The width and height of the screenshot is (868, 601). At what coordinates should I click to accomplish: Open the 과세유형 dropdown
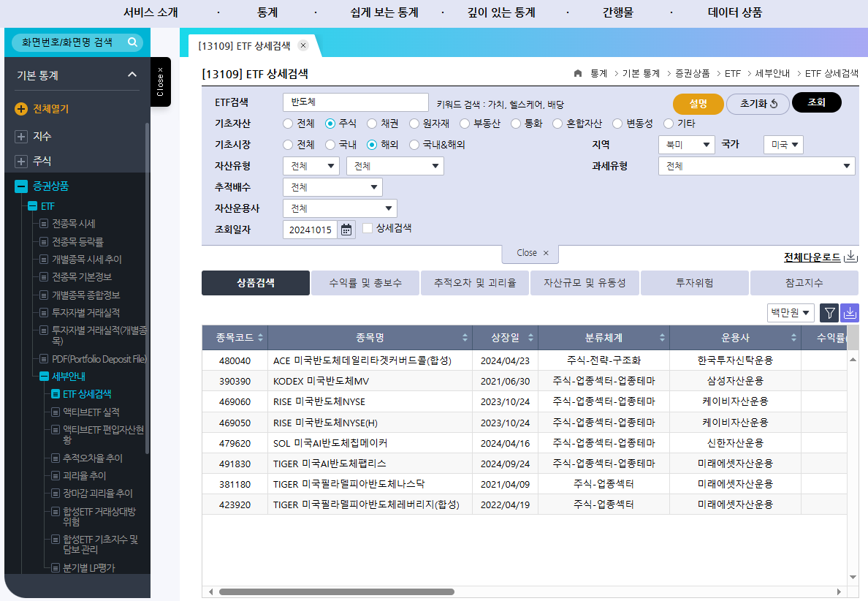757,166
